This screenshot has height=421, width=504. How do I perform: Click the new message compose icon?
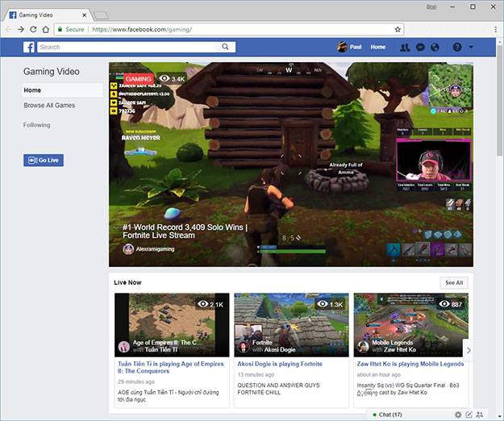pos(469,415)
